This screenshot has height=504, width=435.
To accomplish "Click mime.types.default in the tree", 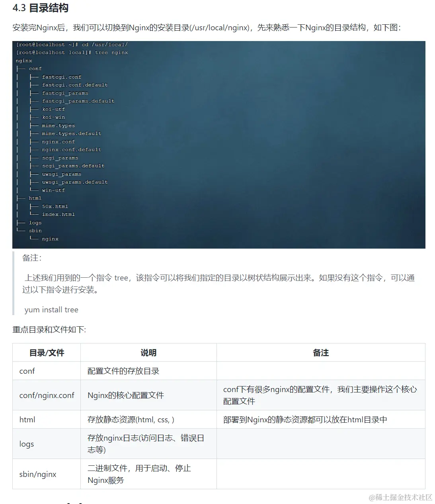I will 71,133.
